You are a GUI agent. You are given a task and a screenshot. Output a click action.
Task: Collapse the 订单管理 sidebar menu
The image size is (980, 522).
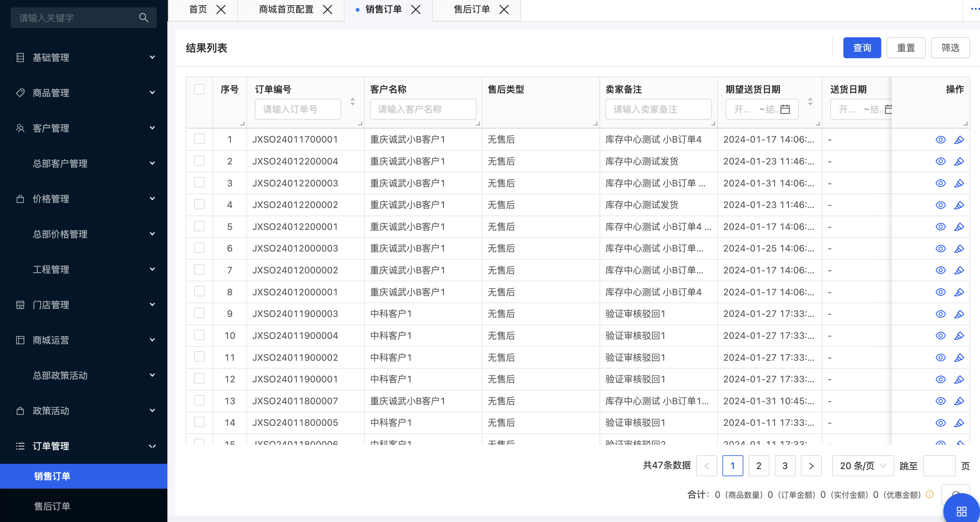[84, 446]
